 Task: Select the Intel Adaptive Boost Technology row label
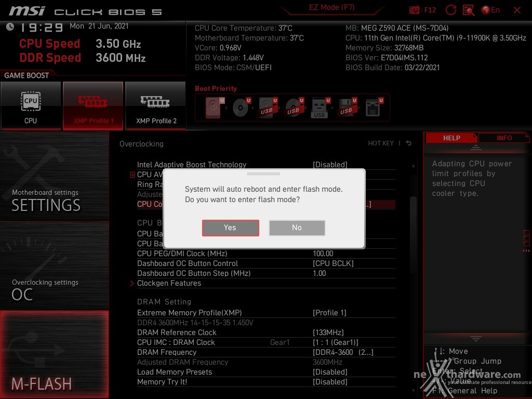(192, 165)
